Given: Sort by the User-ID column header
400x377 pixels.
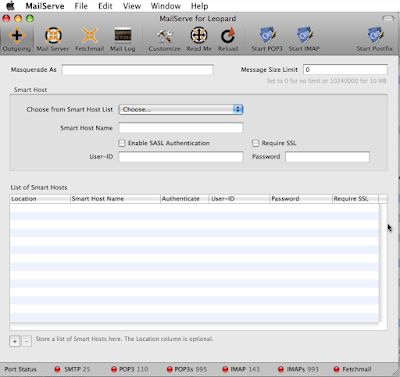Looking at the screenshot, I should point(239,199).
